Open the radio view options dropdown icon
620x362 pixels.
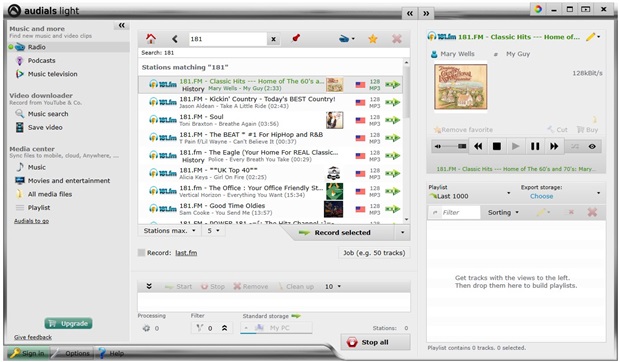pos(347,39)
